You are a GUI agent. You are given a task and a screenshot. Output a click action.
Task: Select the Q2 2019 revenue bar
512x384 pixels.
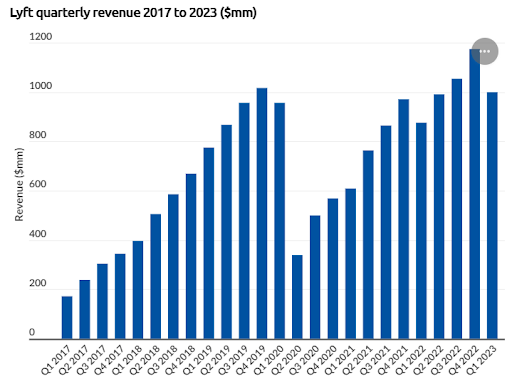coord(226,232)
